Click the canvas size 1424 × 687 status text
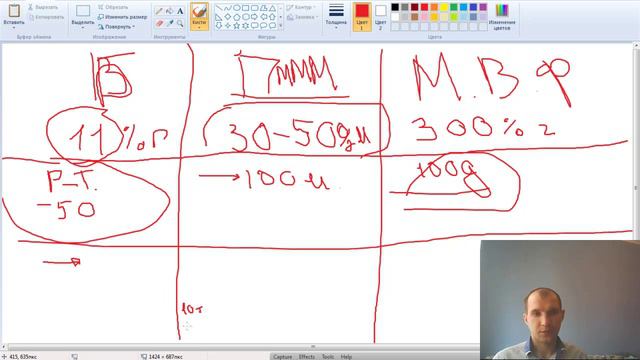This screenshot has height=360, width=640. [165, 357]
